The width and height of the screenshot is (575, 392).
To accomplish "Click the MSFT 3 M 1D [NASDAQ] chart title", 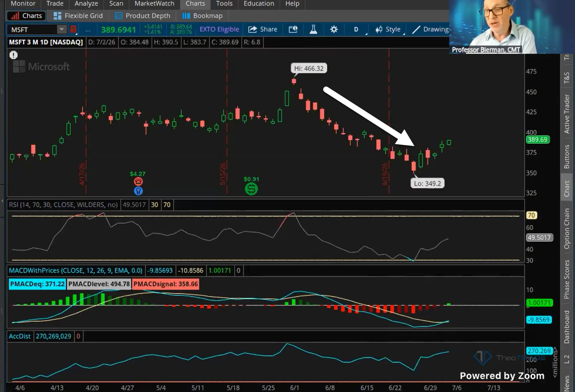I will tap(46, 42).
